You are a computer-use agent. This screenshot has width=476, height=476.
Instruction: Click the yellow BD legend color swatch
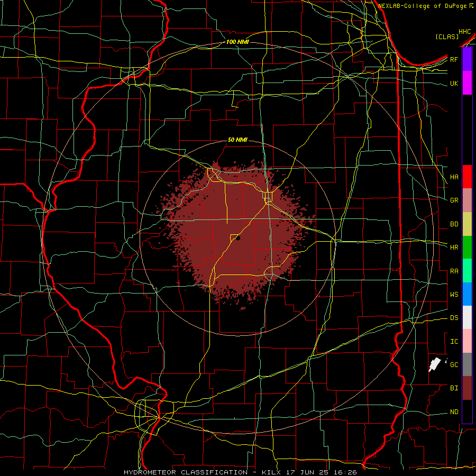(467, 224)
